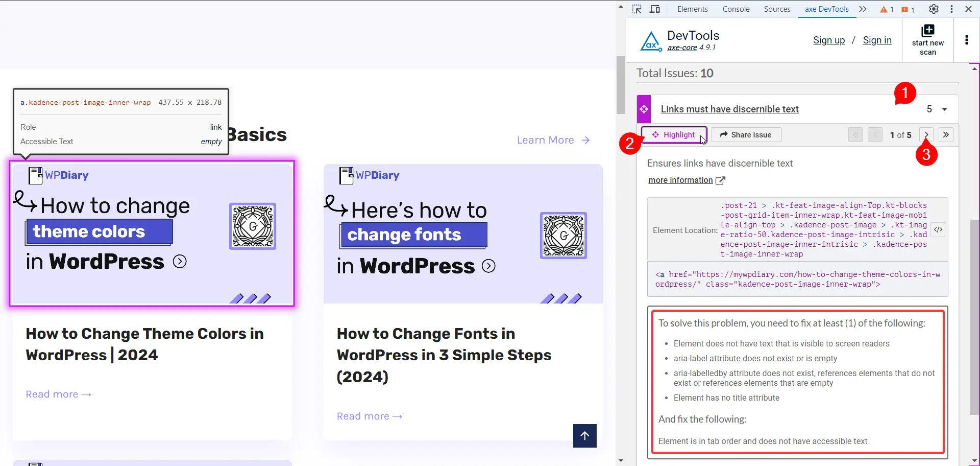Click the Total Issues: 10 text

675,73
